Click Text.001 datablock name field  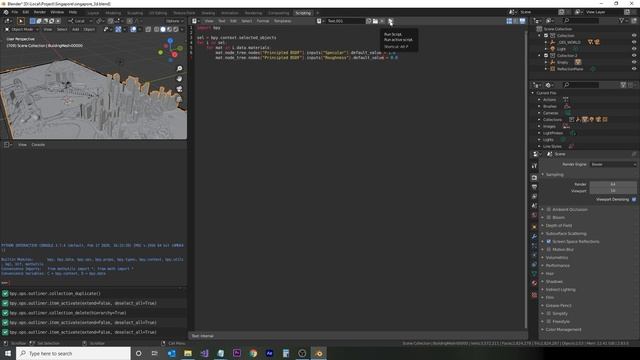pos(344,21)
